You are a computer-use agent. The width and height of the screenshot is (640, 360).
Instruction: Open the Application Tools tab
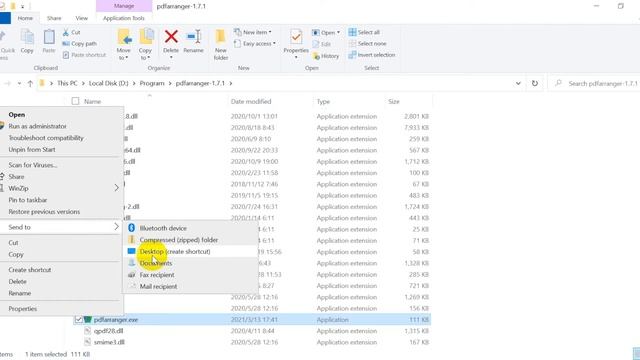tap(124, 18)
